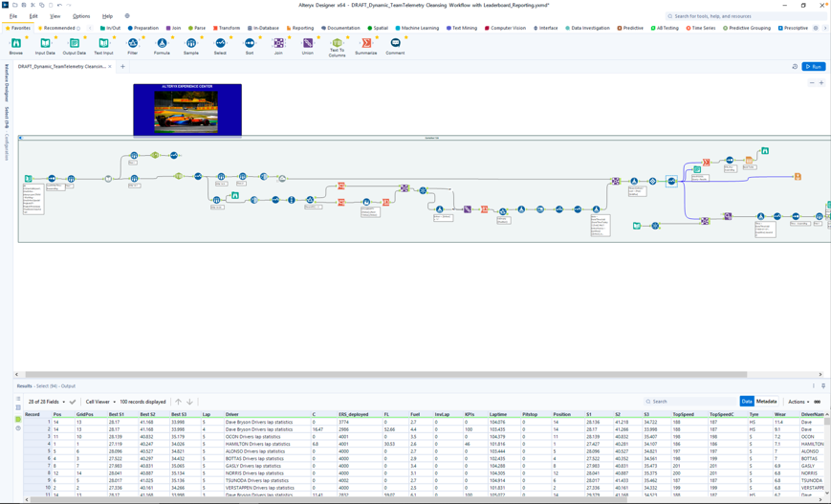Open the 28 of 28 Fields dropdown
Image resolution: width=831 pixels, height=504 pixels.
pyautogui.click(x=47, y=402)
